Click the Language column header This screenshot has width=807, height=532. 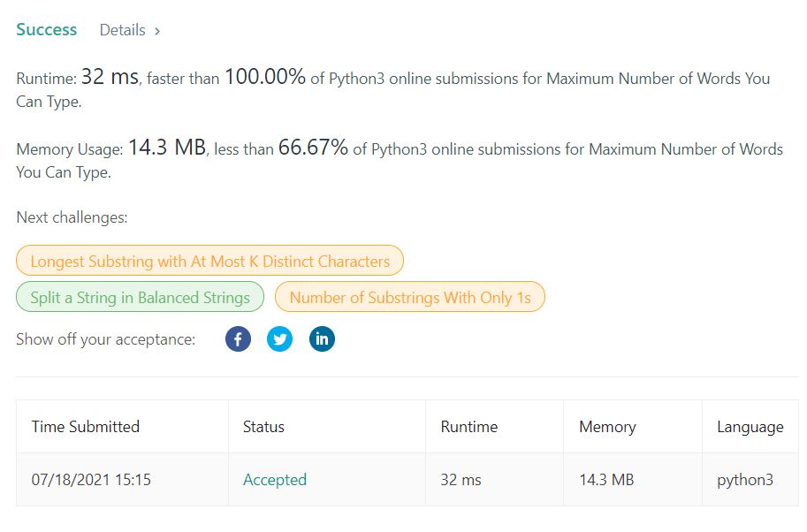[x=750, y=427]
